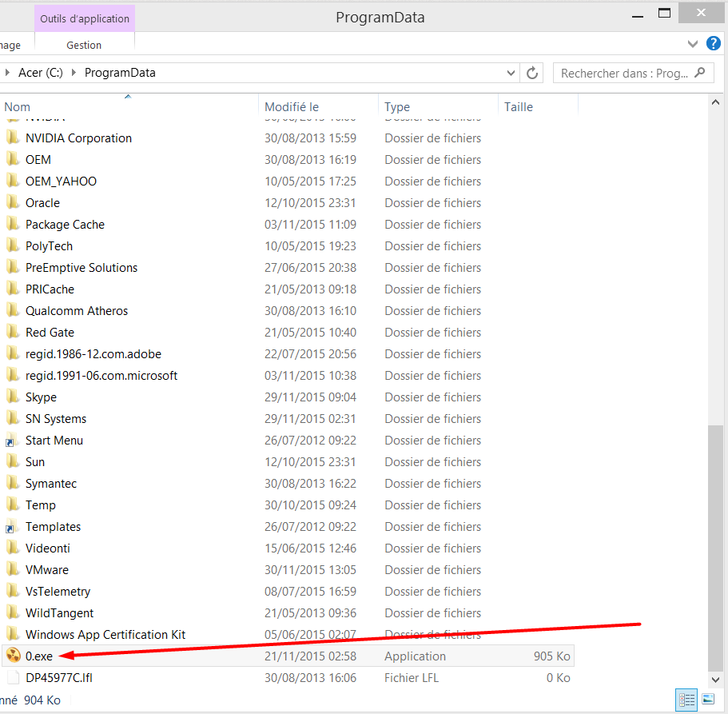Collapse the ribbon with chevron

click(692, 44)
